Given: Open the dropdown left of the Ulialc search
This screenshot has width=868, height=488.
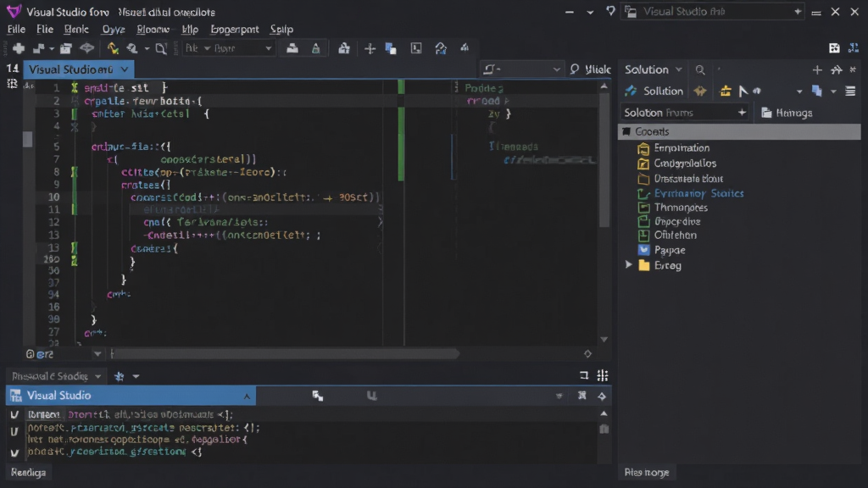Looking at the screenshot, I should (x=556, y=69).
